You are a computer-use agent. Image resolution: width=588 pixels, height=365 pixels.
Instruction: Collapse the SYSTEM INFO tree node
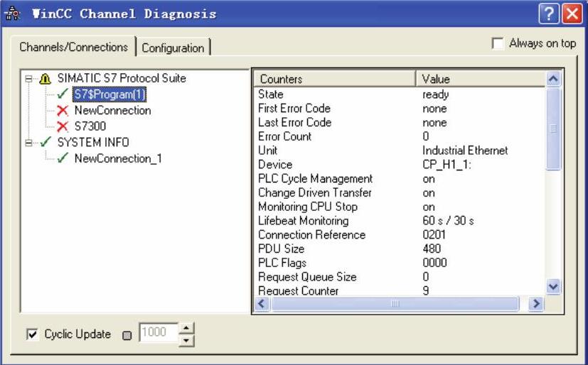pyautogui.click(x=28, y=143)
